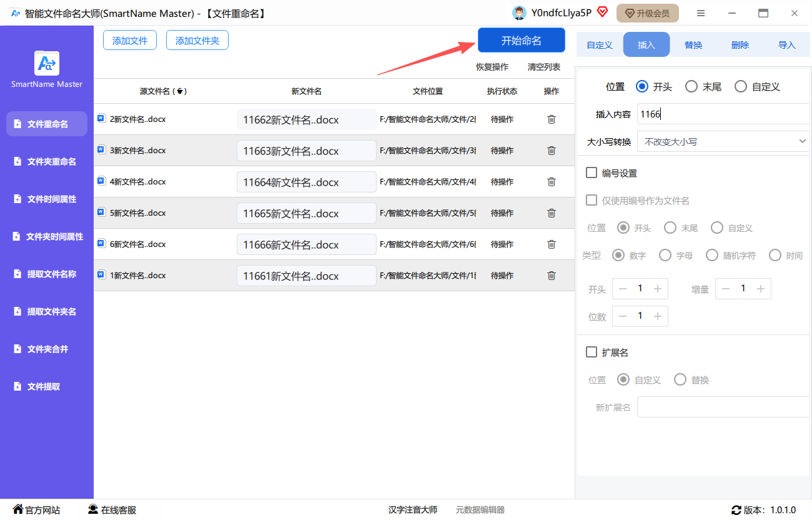Open the 官方网站 link in status bar
The height and width of the screenshot is (520, 812).
(x=37, y=510)
